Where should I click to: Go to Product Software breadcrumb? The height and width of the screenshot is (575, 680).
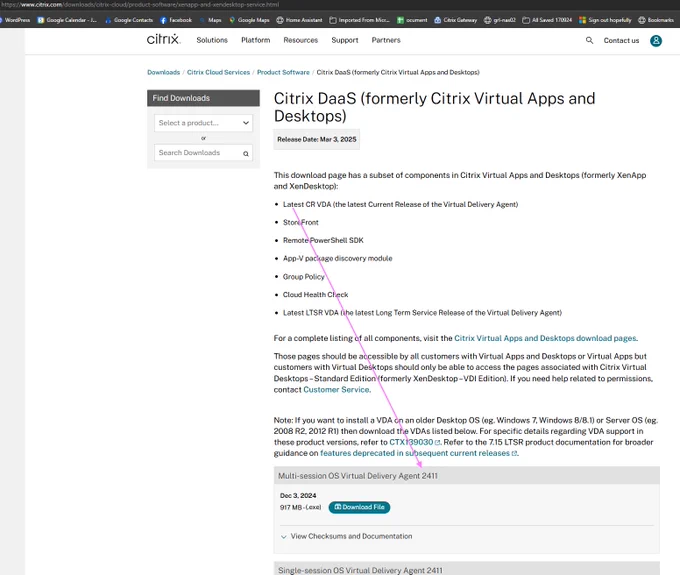[283, 72]
